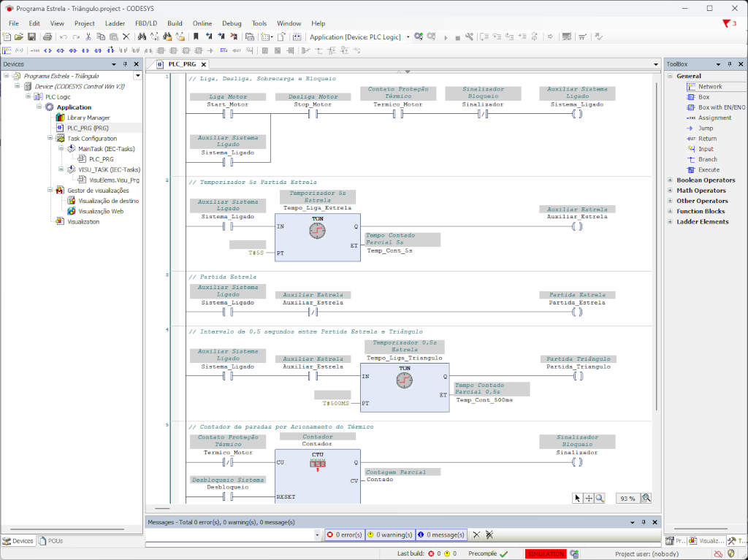Click the security shield icon in status bar
This screenshot has height=560, width=748.
coord(731,554)
